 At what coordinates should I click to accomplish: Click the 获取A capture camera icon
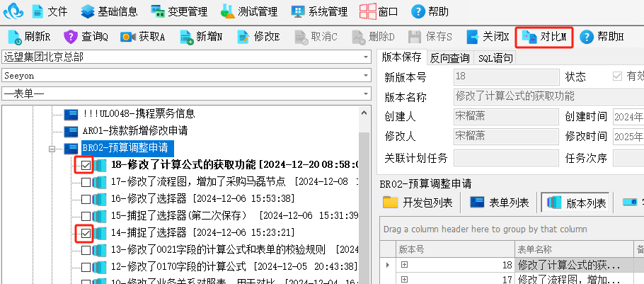tap(127, 37)
